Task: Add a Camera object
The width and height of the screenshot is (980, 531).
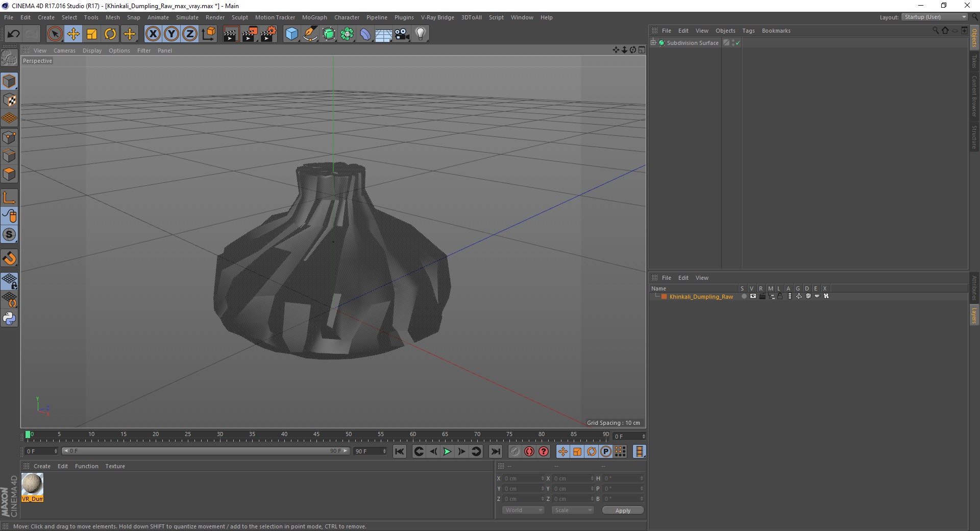Action: (402, 34)
